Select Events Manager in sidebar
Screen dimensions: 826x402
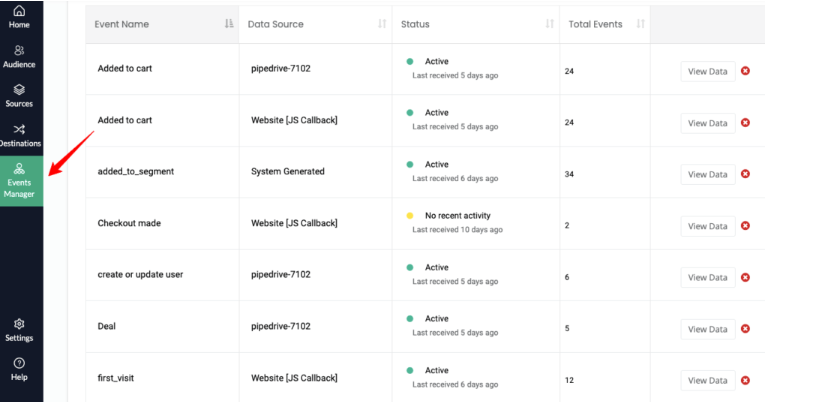pyautogui.click(x=19, y=181)
